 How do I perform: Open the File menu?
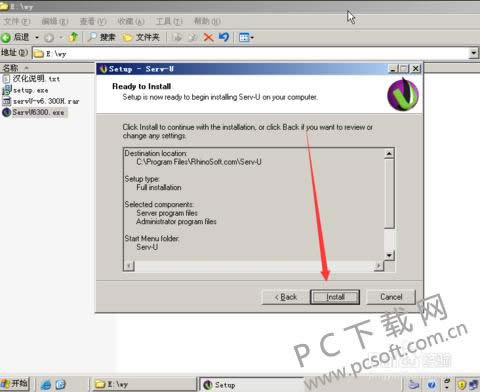(x=16, y=21)
